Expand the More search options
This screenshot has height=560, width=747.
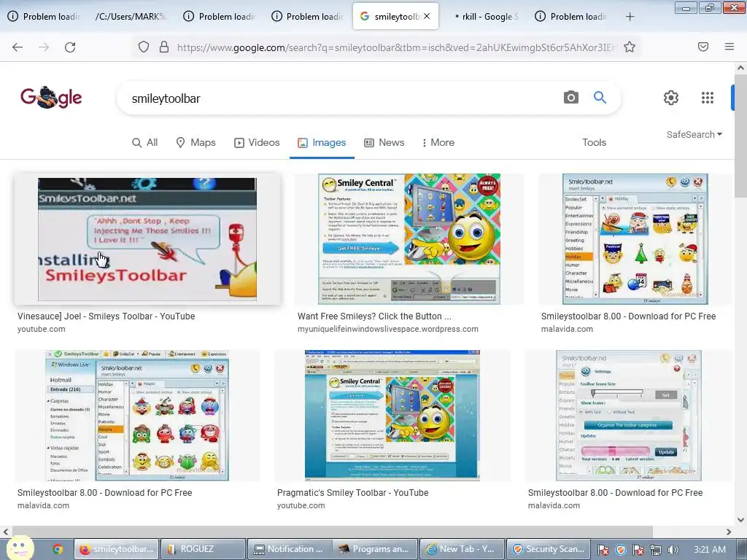click(x=438, y=142)
